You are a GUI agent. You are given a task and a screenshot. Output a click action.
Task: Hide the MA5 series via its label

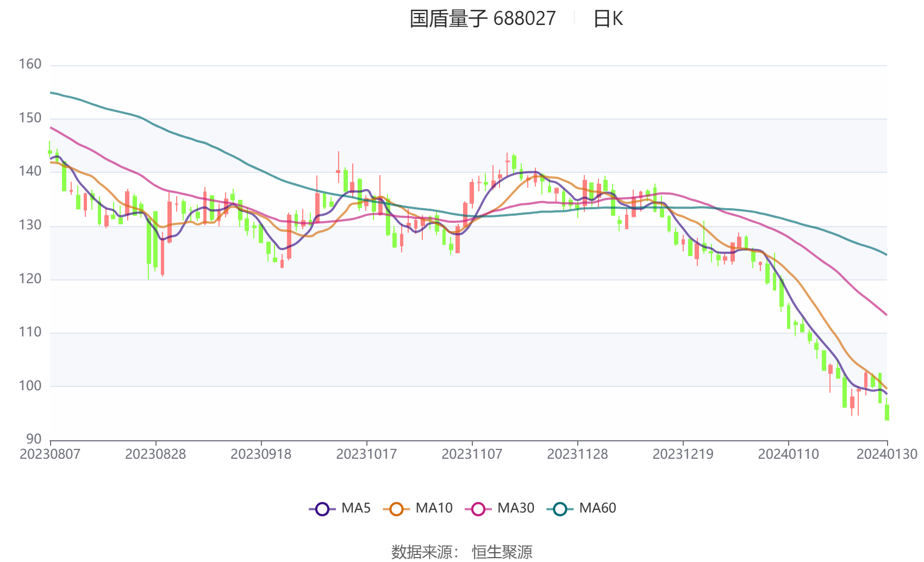356,508
